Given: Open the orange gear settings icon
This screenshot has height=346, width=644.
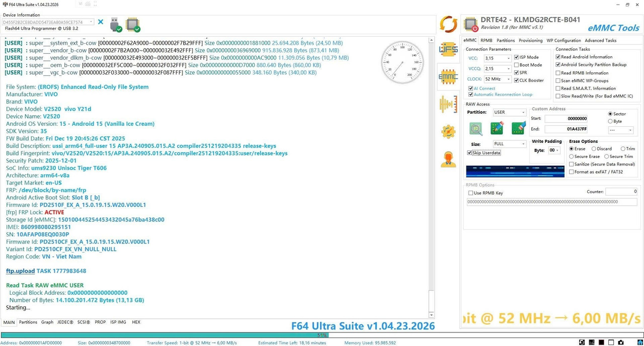Looking at the screenshot, I should [448, 132].
